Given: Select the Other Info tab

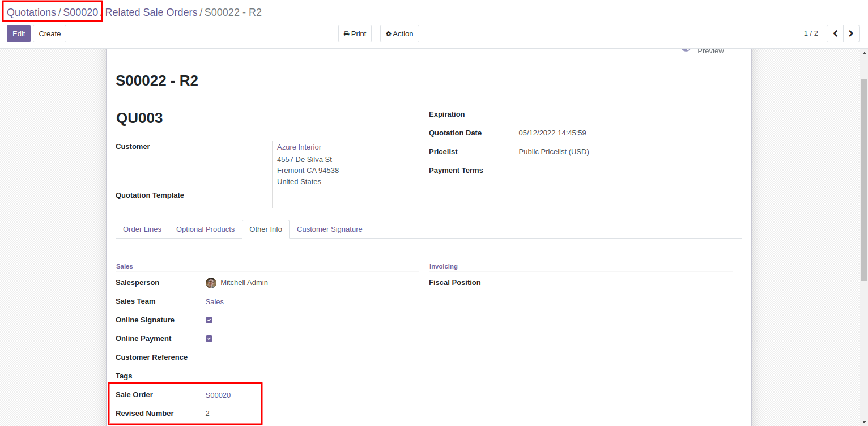Looking at the screenshot, I should [266, 229].
